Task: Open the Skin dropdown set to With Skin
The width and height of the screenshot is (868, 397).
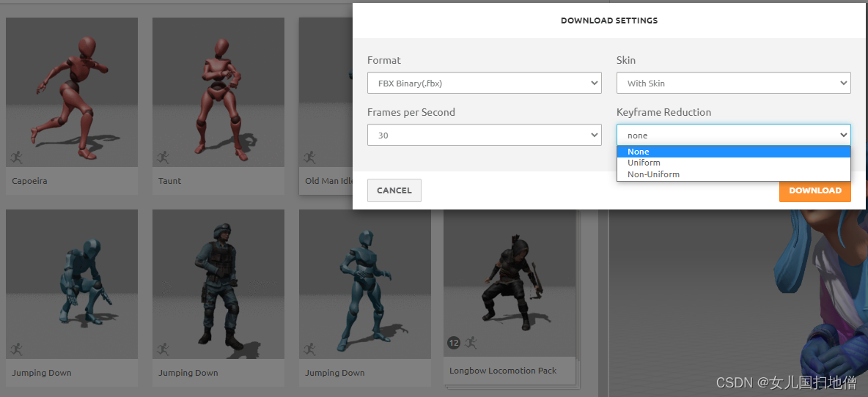Action: pyautogui.click(x=734, y=83)
